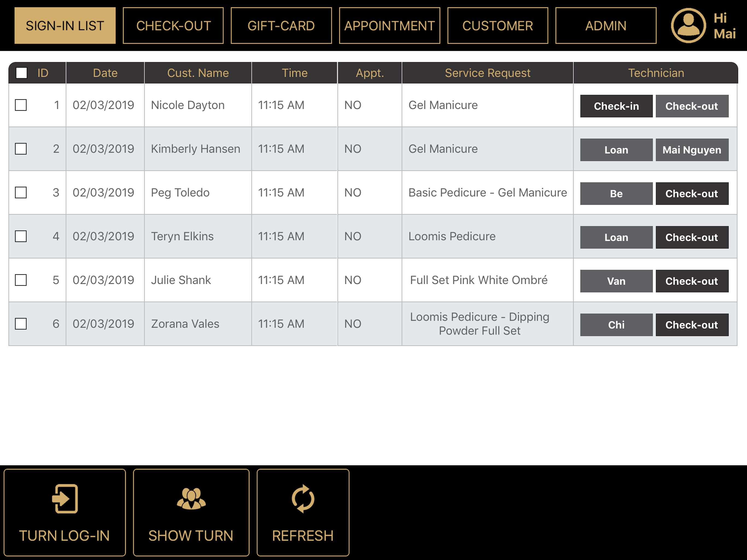This screenshot has height=560, width=747.
Task: Select customer name Nicole Dayton
Action: (188, 105)
